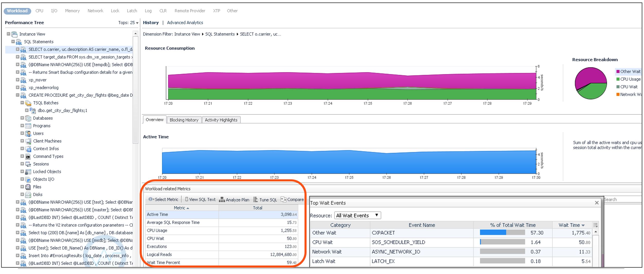Collapse the SQL Statements node
The image size is (644, 274).
(13, 42)
